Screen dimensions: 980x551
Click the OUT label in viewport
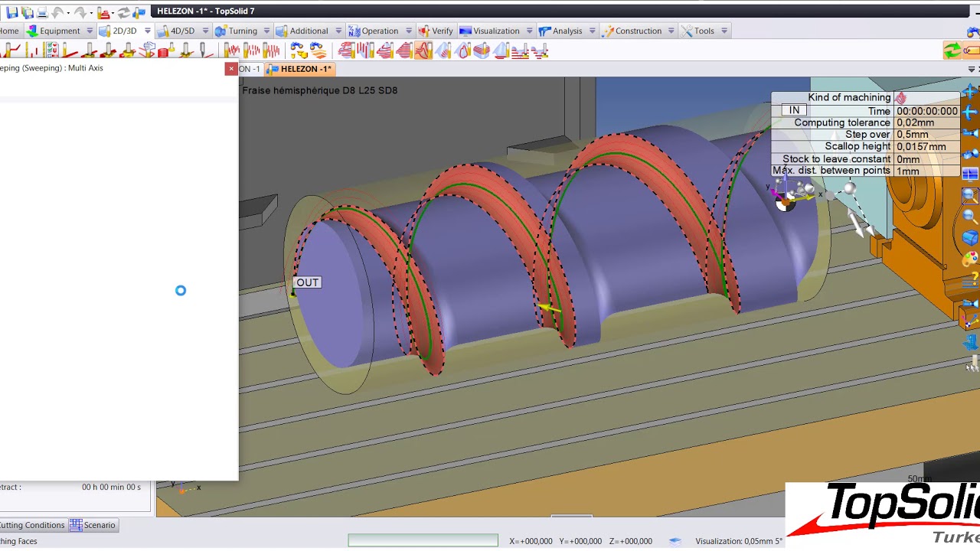(x=308, y=282)
